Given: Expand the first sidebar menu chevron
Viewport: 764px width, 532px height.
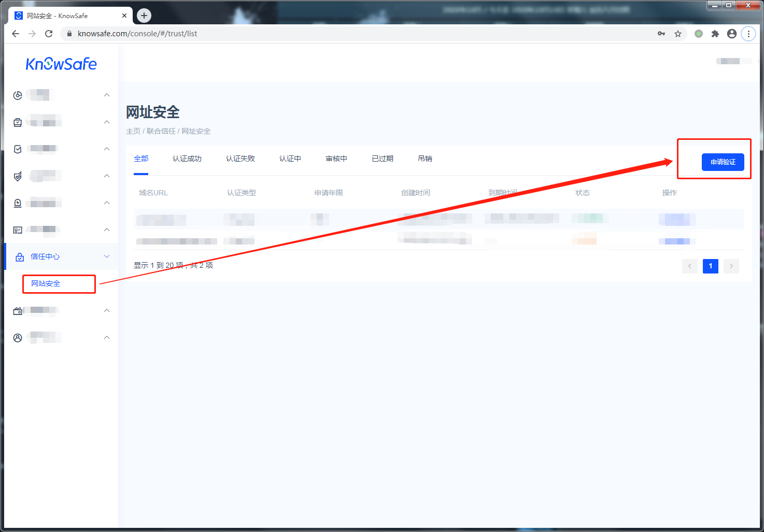Looking at the screenshot, I should [107, 95].
